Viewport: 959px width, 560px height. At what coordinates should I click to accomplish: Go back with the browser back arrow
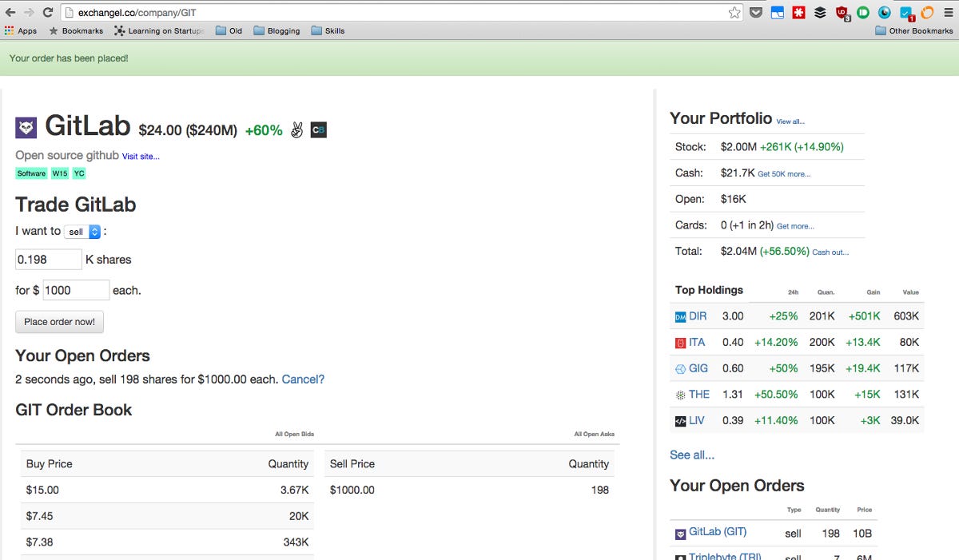click(10, 12)
